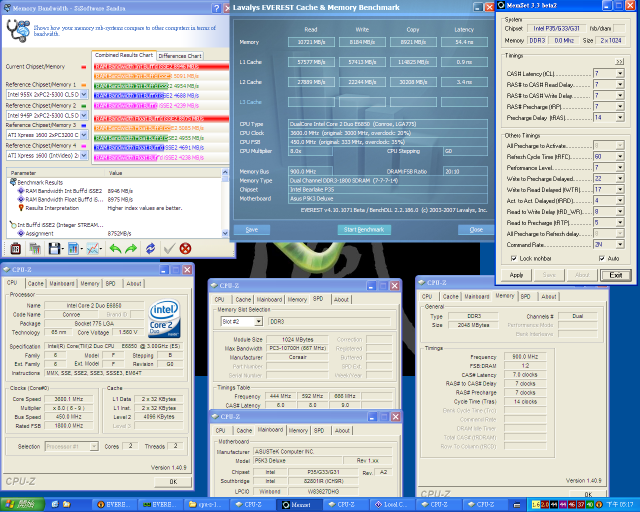The image size is (640, 512).
Task: Click the Memory Read 10721 MB/s field in EVEREST
Action: 311,42
